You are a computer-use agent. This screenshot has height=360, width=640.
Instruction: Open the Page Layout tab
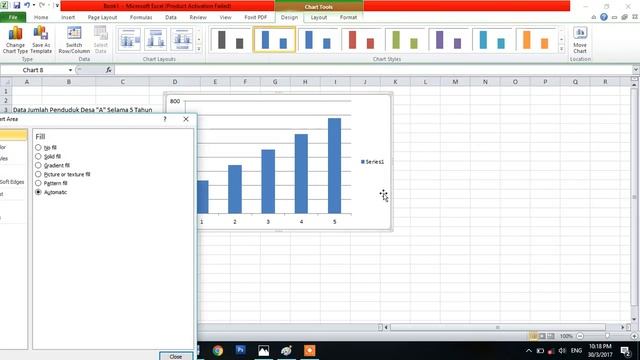pos(102,17)
